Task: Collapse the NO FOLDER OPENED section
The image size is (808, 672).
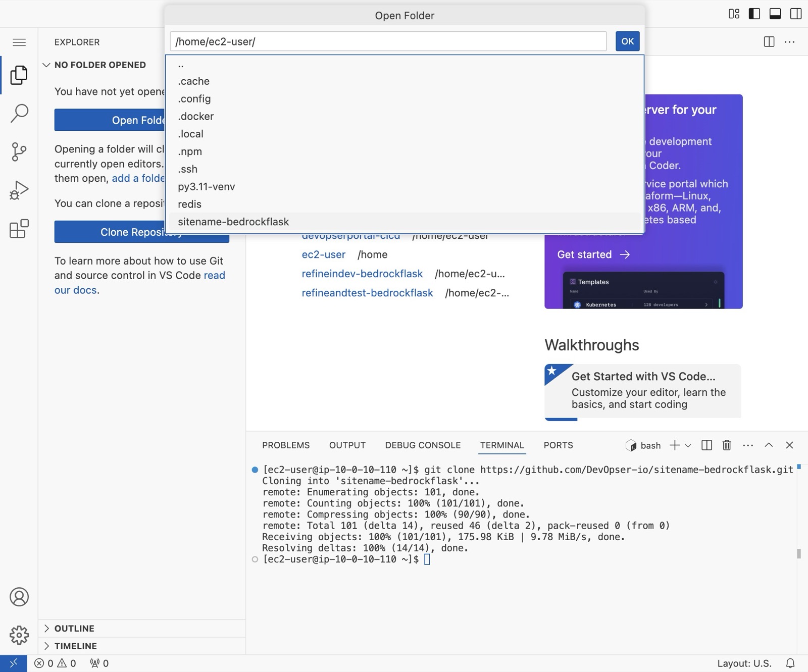Action: click(100, 65)
